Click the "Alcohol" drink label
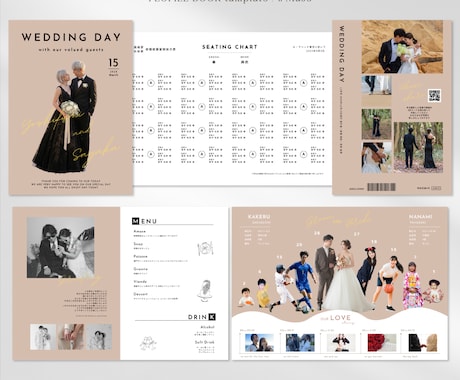Viewport: 460px width, 380px height. 207,327
